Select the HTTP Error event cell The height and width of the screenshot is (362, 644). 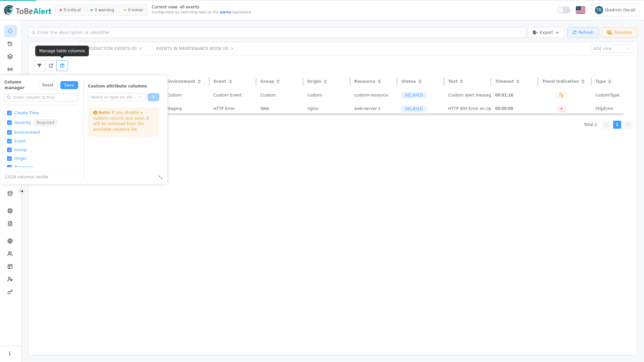(x=224, y=109)
